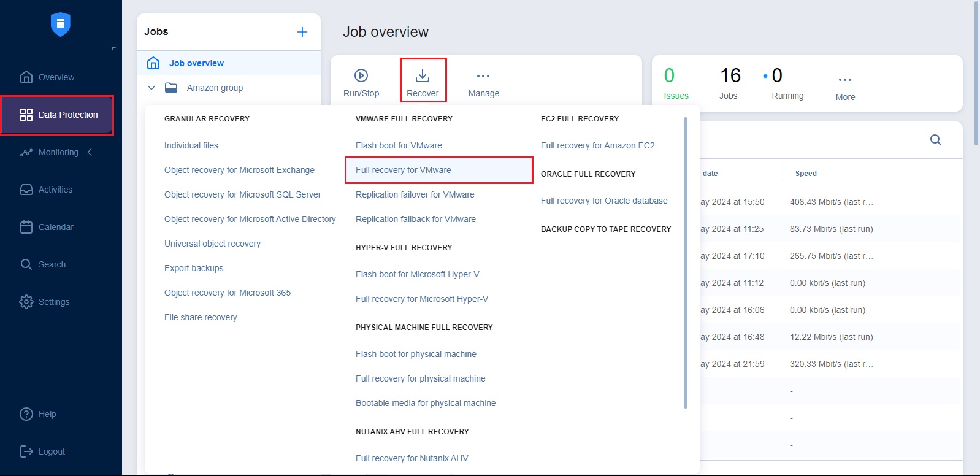Choose Object recovery for Microsoft 365

click(x=228, y=293)
